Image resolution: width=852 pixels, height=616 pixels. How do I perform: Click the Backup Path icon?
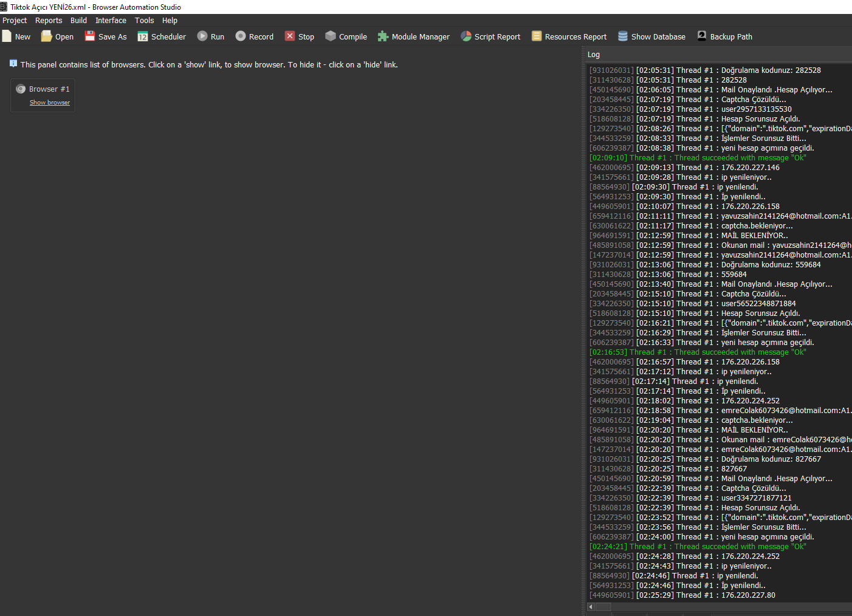pyautogui.click(x=702, y=36)
